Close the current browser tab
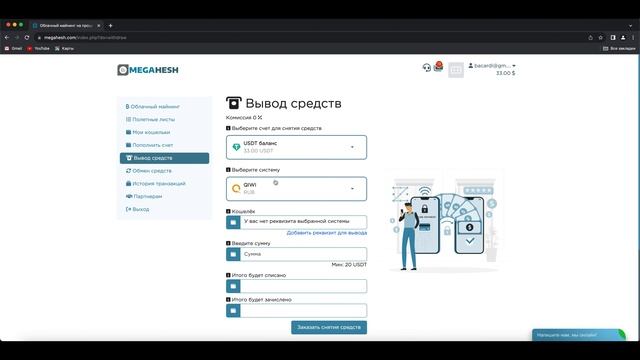 (x=99, y=25)
